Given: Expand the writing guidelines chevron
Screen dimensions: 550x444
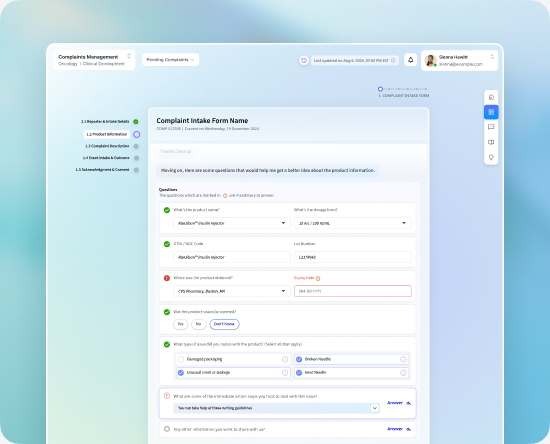Looking at the screenshot, I should (375, 408).
